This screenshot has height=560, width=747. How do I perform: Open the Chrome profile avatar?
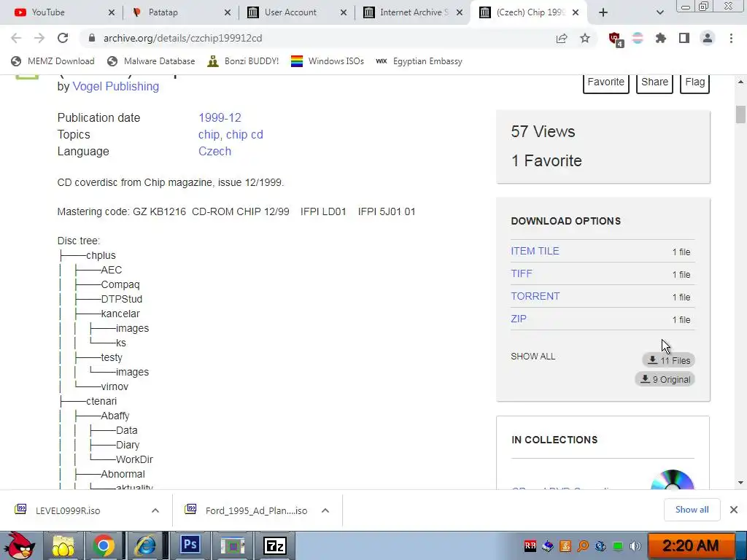[x=708, y=38]
